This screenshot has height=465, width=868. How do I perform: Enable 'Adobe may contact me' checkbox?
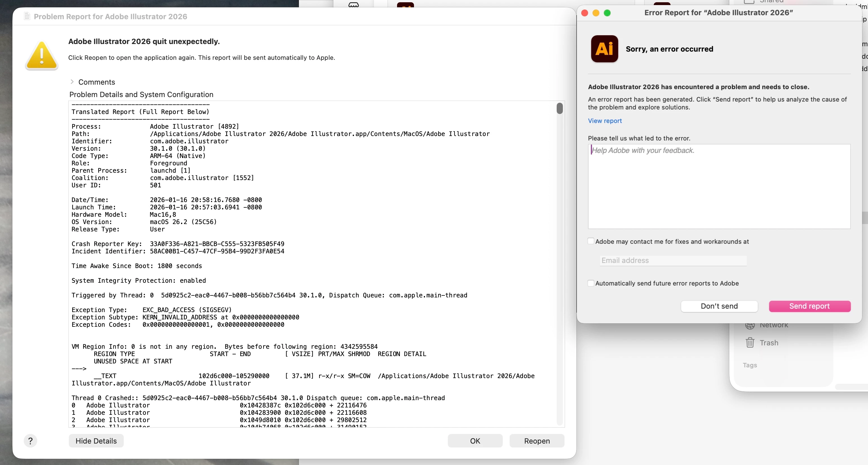point(591,241)
